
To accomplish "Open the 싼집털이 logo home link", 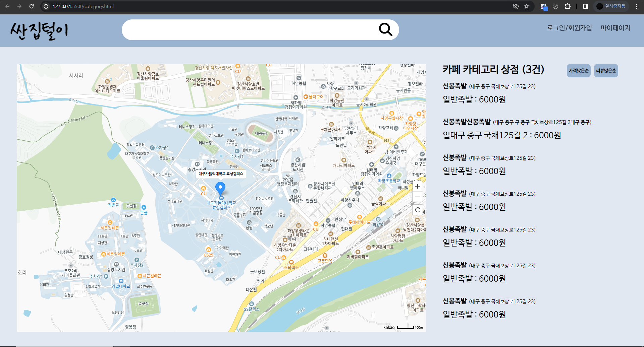I will pos(39,31).
